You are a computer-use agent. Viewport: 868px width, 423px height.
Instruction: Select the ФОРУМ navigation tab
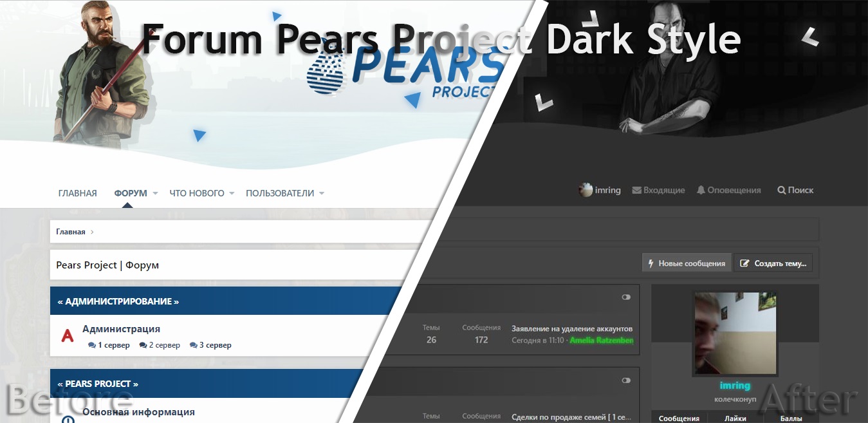tap(131, 193)
